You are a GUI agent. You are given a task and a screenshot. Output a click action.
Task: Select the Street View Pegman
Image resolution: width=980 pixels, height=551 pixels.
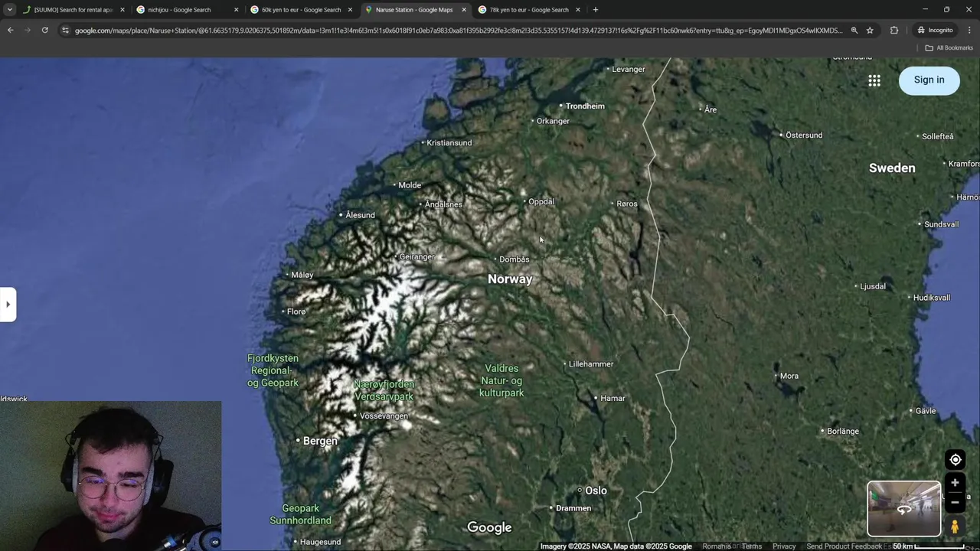[955, 527]
